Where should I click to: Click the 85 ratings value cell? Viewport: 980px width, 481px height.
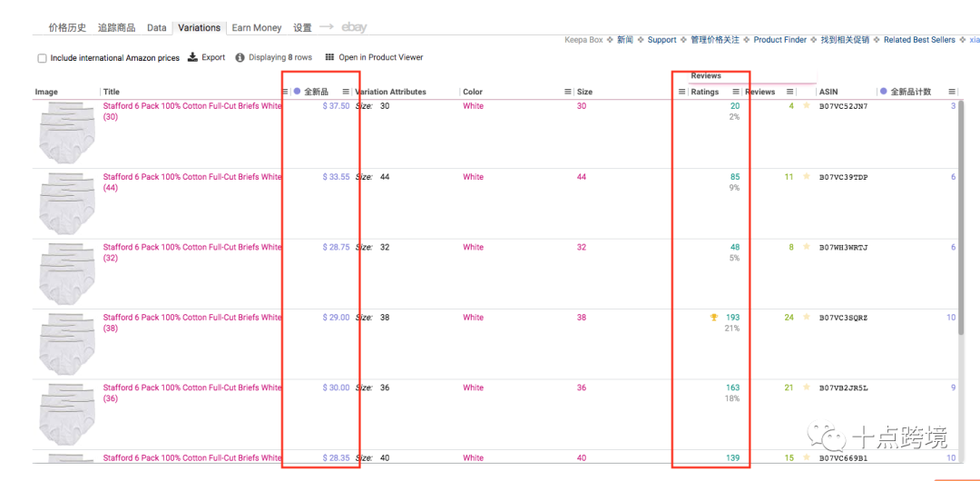734,177
